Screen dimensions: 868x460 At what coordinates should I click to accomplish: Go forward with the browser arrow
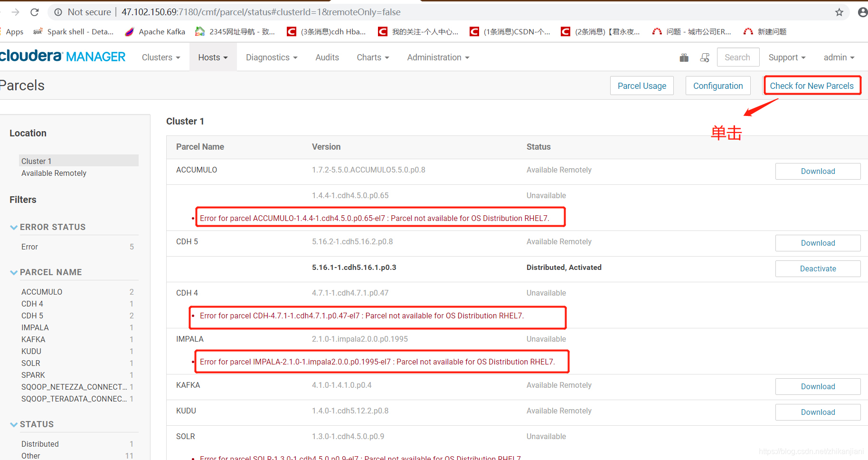15,12
